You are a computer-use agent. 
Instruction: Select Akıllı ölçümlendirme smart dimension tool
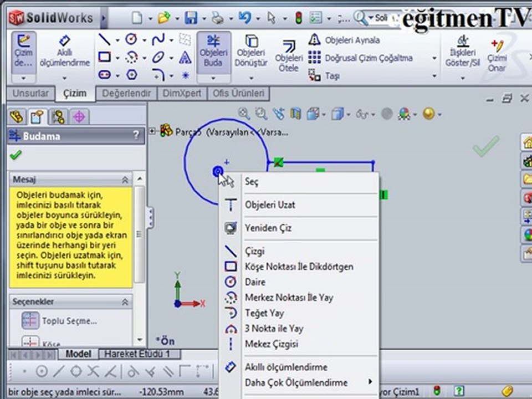[64, 52]
